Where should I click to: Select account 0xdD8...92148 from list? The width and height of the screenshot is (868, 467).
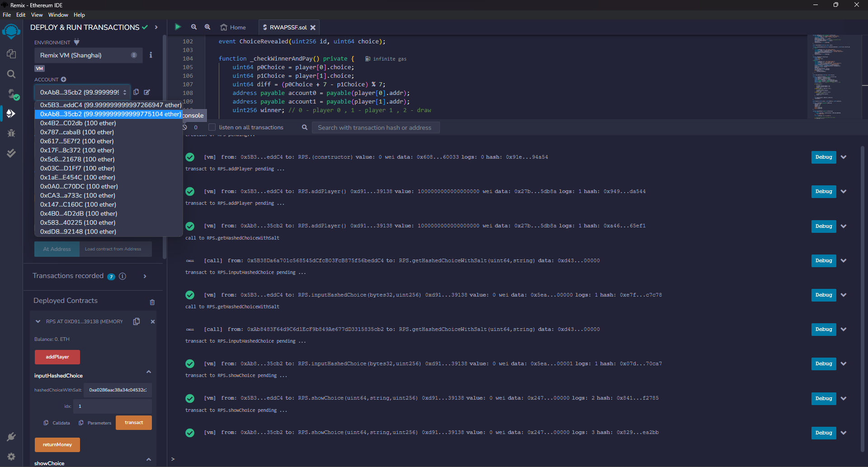click(x=108, y=231)
